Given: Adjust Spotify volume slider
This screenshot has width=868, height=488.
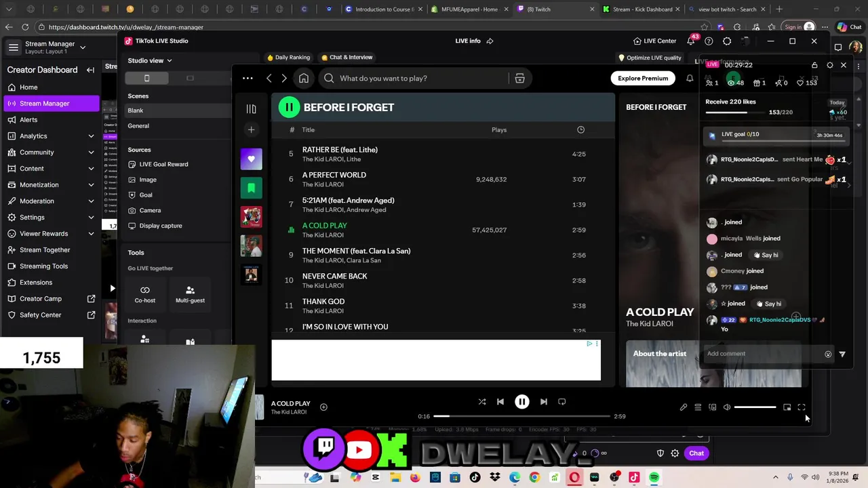Looking at the screenshot, I should click(755, 407).
